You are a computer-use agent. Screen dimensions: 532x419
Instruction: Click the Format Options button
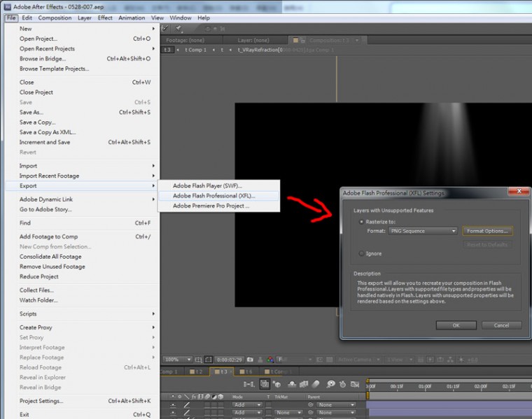[x=489, y=231]
